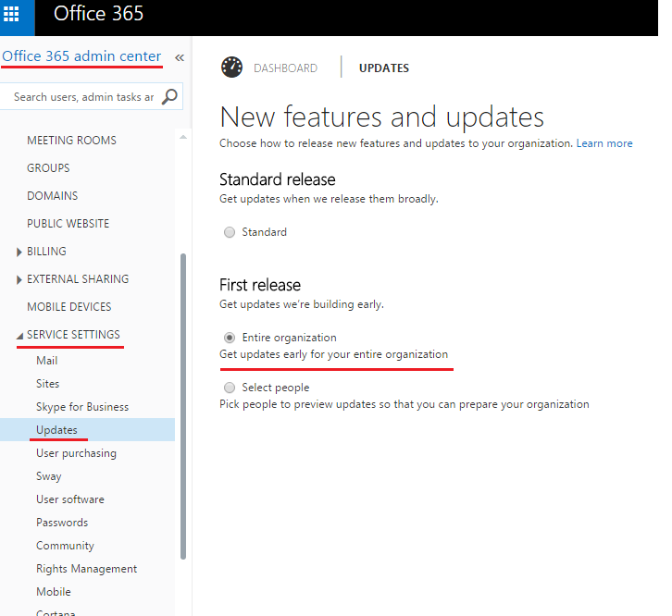Open User software settings
The height and width of the screenshot is (616, 672).
[70, 499]
